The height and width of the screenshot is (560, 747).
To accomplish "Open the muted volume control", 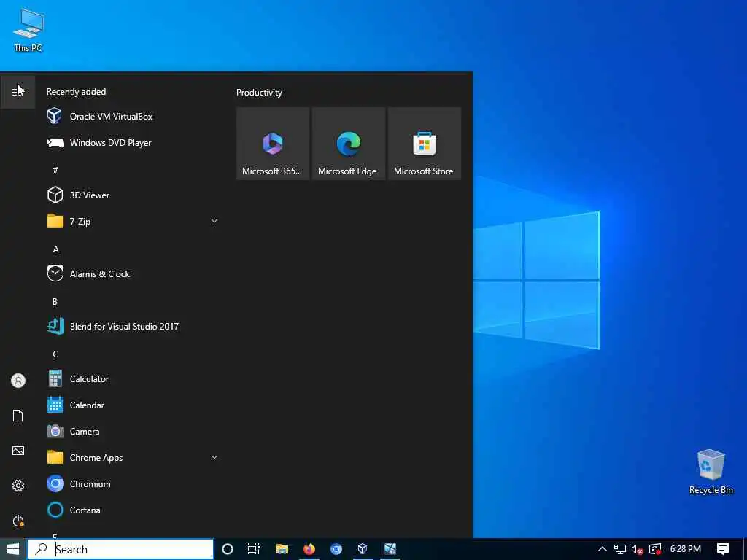I will [637, 549].
